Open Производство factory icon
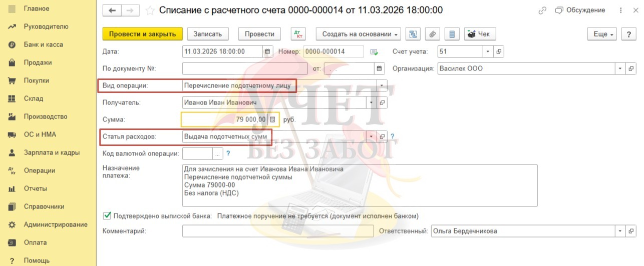Screen dimensions: 644x266 pyautogui.click(x=12, y=116)
